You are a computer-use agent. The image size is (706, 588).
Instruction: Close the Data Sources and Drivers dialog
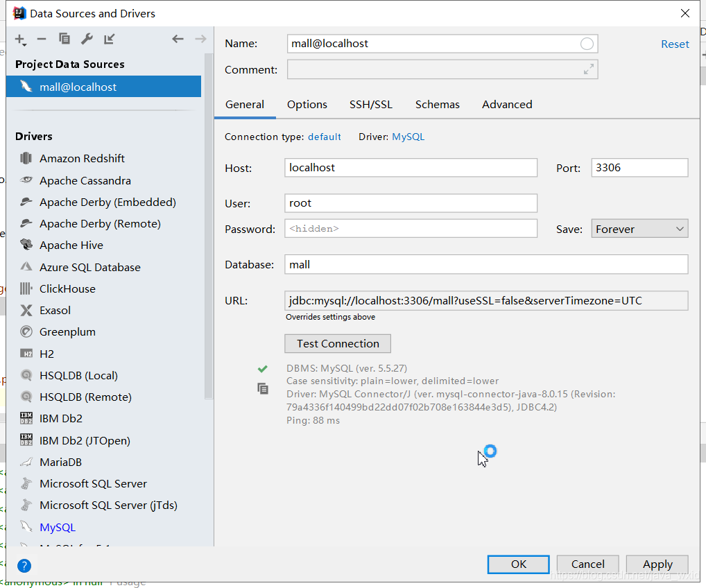[x=685, y=13]
